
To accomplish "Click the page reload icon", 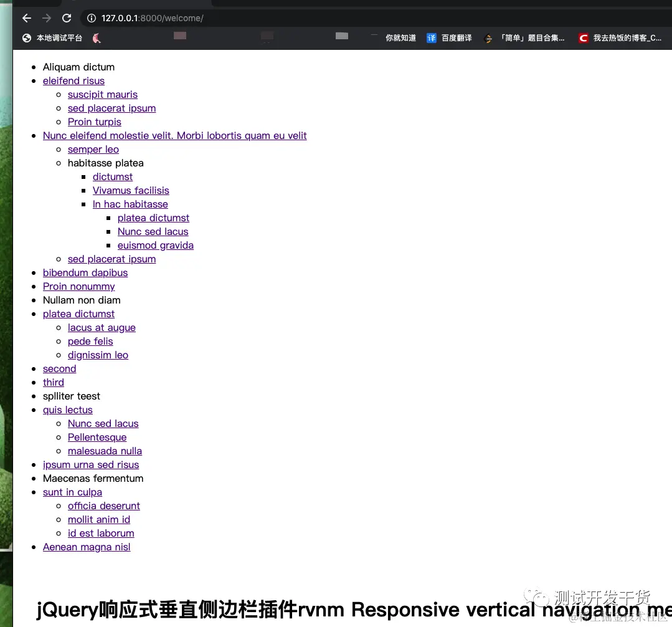I will tap(66, 18).
